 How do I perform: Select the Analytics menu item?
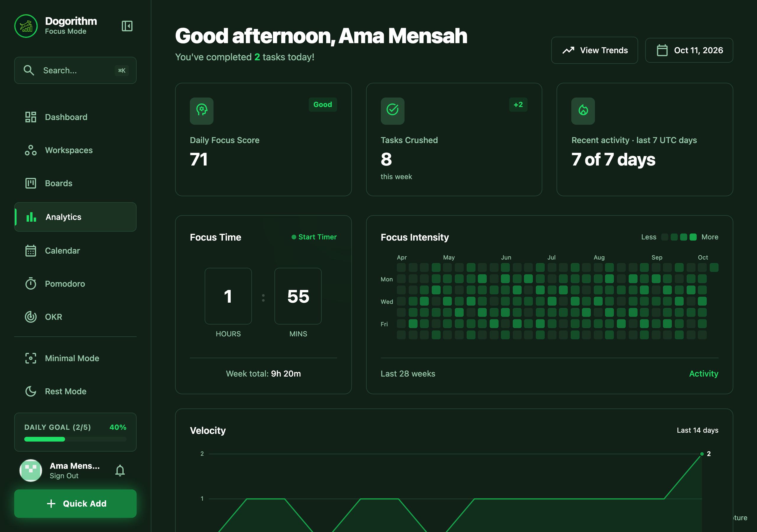pos(75,217)
